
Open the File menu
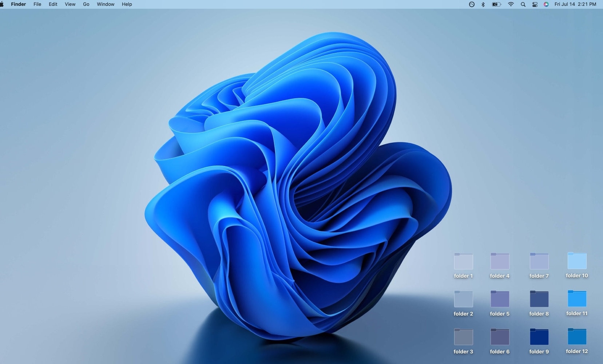[37, 4]
